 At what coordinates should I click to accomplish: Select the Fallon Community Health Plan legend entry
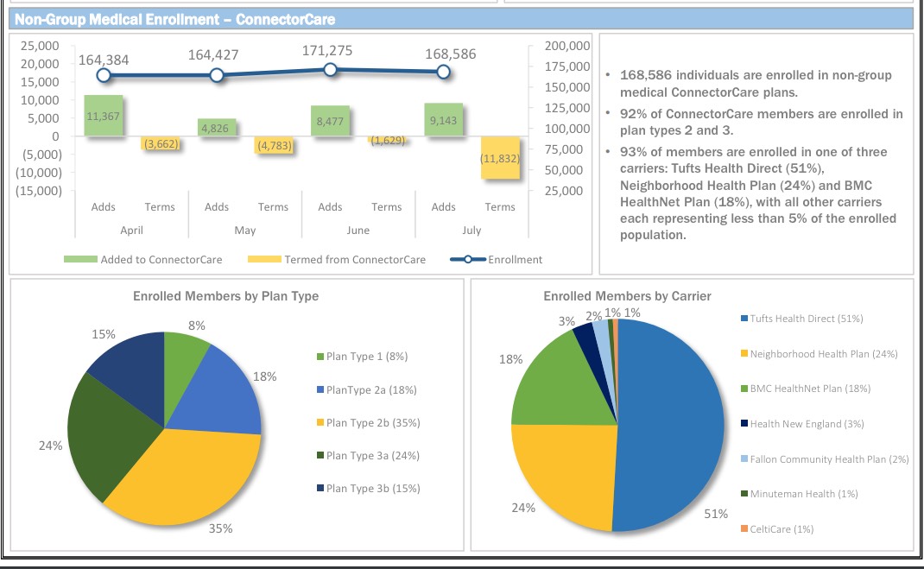[x=829, y=459]
